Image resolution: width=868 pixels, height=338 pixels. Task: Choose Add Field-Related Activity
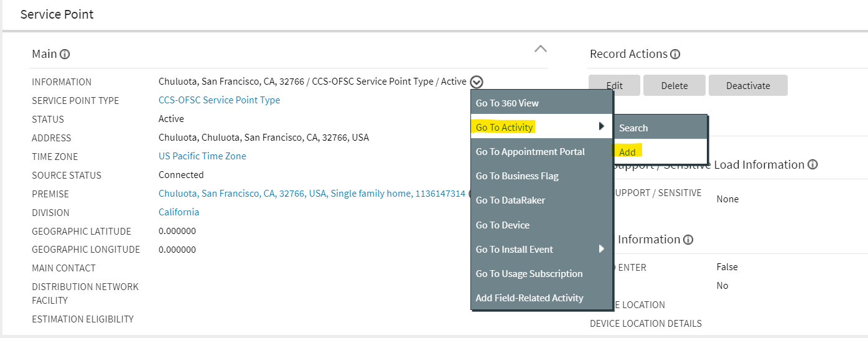pos(530,298)
